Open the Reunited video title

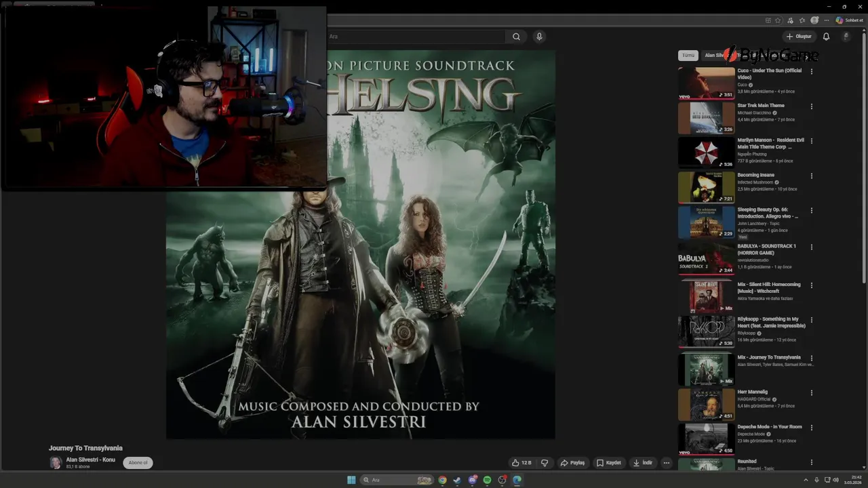point(747,462)
